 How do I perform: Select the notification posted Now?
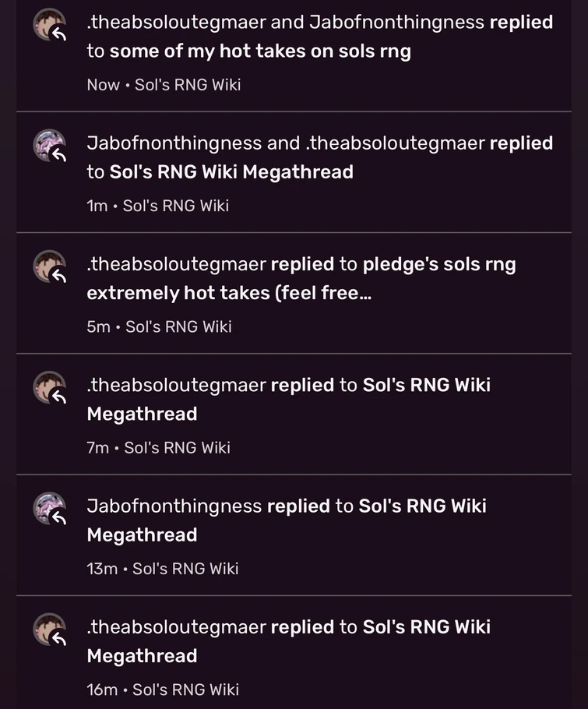pyautogui.click(x=312, y=55)
